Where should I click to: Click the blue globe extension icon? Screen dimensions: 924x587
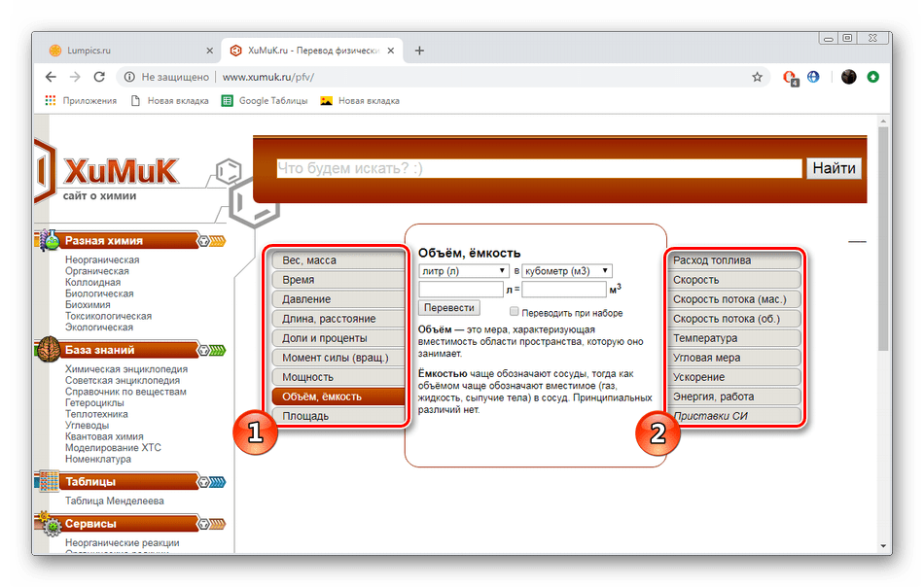813,77
